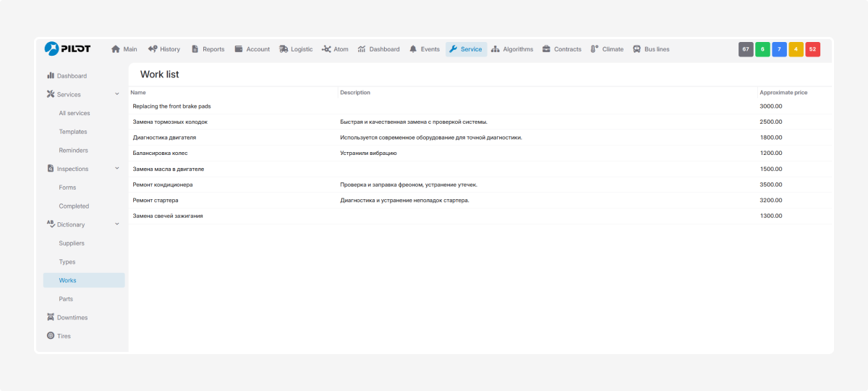Viewport: 868px width, 391px height.
Task: Collapse the Services sidebar section
Action: tap(117, 94)
